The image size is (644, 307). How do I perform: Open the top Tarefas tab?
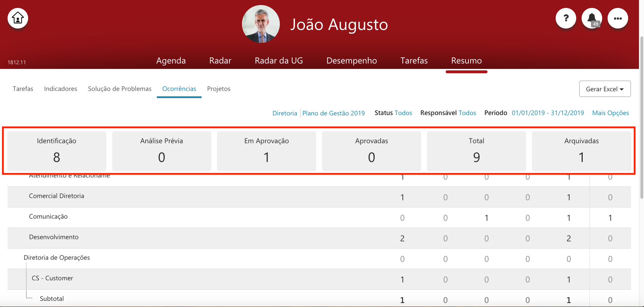pos(414,61)
